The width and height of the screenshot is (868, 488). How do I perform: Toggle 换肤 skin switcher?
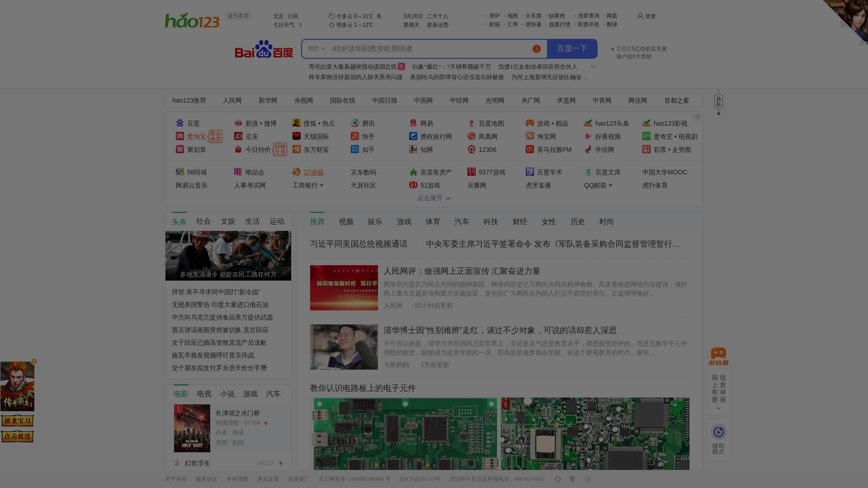718,102
